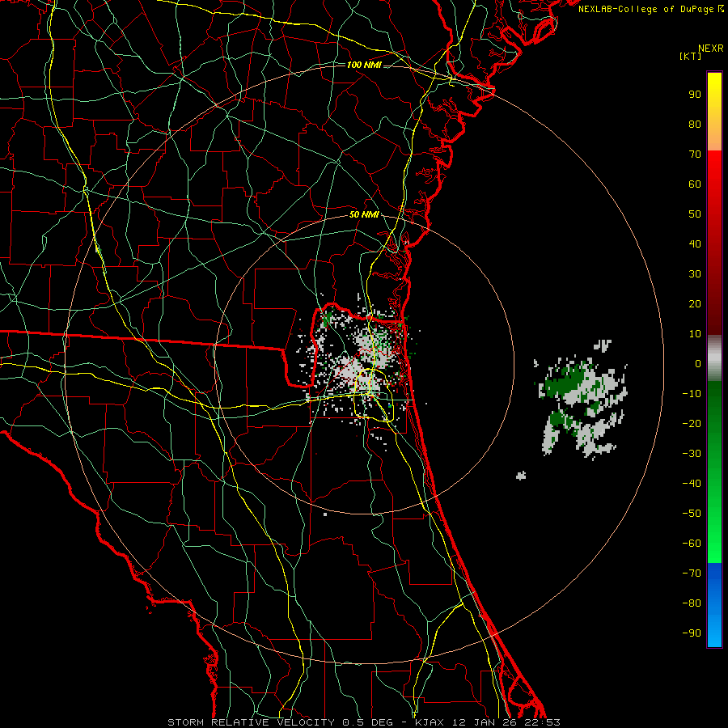
Task: Click the -30 value on velocity scale
Action: click(692, 454)
